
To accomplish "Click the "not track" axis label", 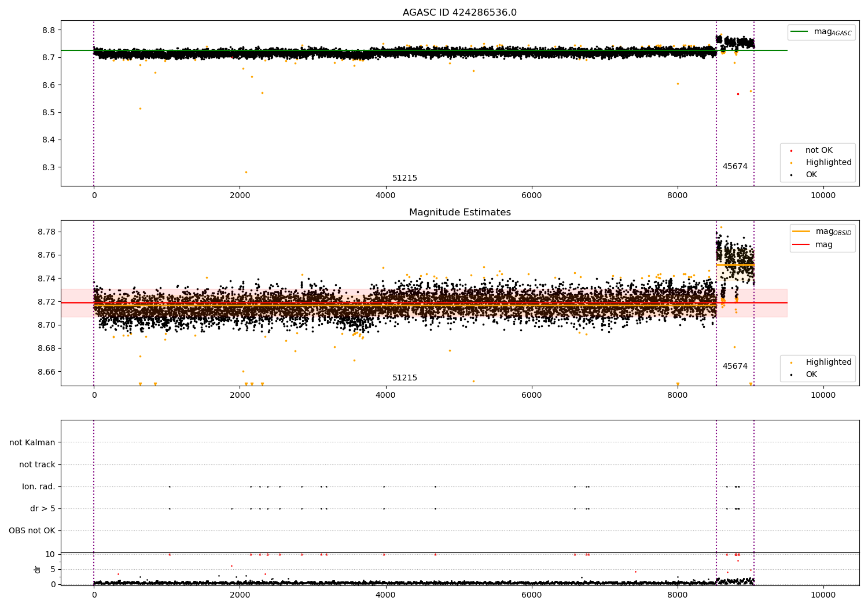I will click(x=37, y=464).
